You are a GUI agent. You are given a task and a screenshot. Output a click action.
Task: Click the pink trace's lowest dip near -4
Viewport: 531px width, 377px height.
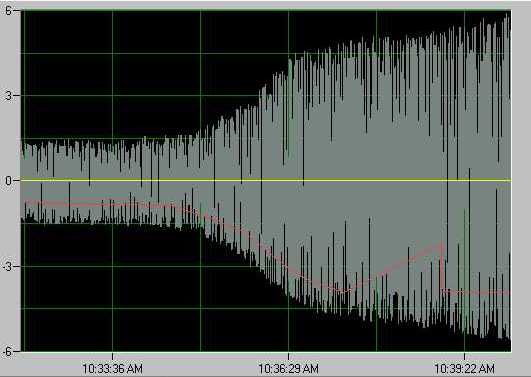(x=345, y=291)
